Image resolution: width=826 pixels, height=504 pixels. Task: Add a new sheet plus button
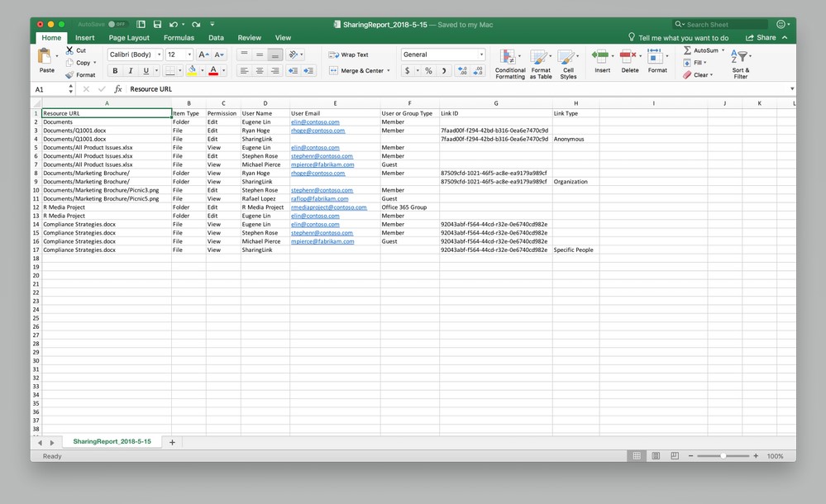point(172,442)
